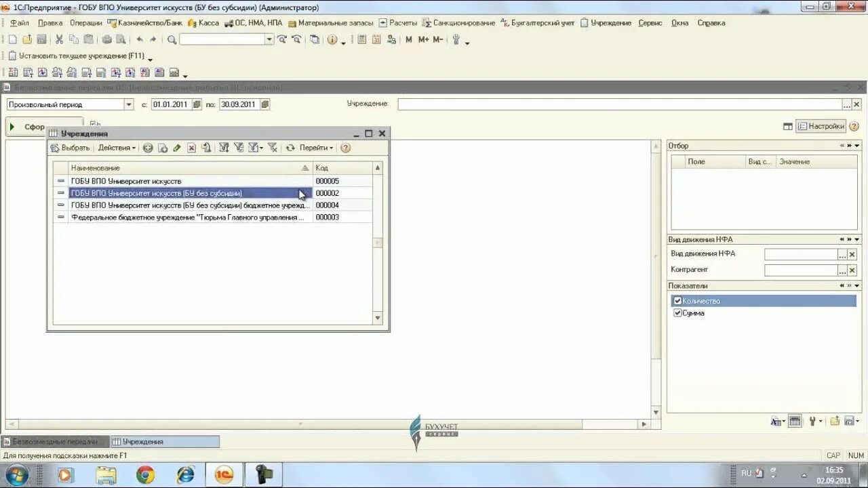Click the wrench tools icon in main toolbar
Viewport: 868px width, 488px height.
[x=456, y=40]
